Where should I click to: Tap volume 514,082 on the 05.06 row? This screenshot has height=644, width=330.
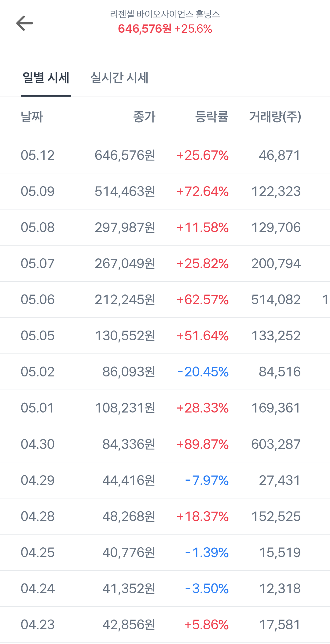pos(276,300)
